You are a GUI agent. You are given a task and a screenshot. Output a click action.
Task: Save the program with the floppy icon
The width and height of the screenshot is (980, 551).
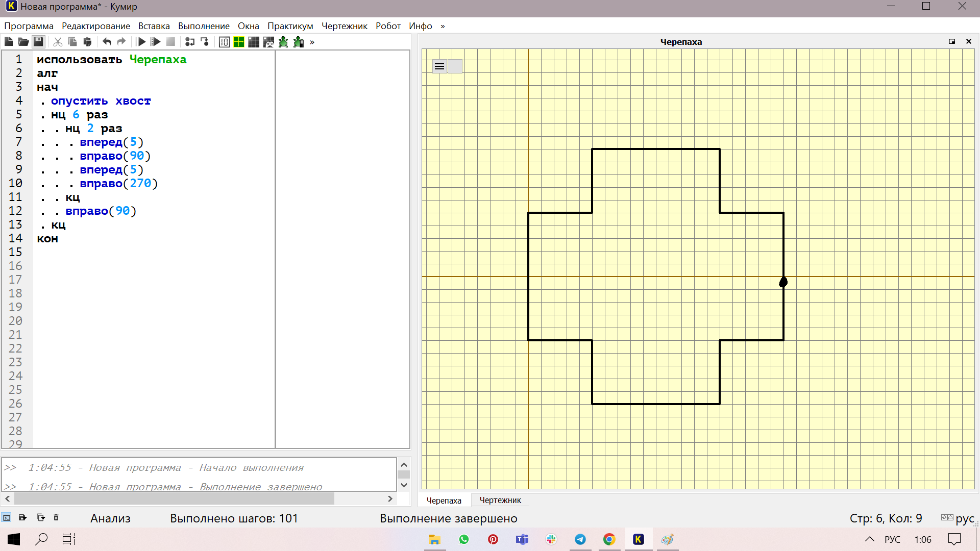click(x=38, y=42)
